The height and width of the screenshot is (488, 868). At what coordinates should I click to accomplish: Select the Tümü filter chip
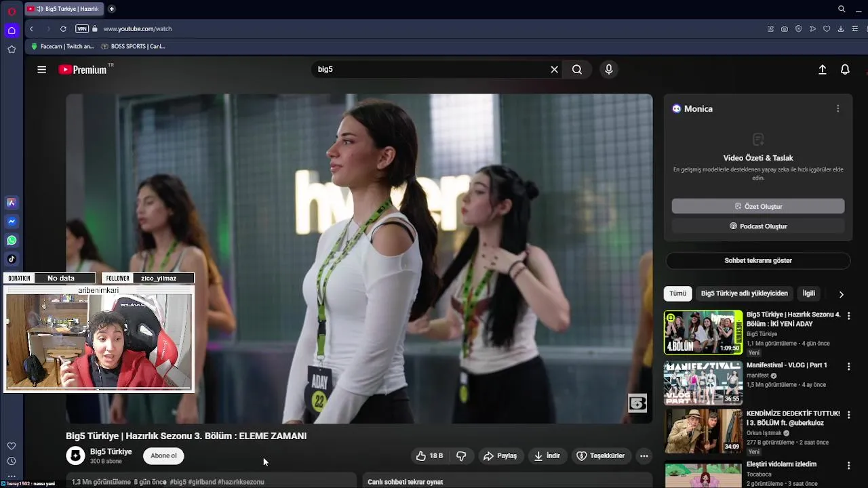point(677,293)
